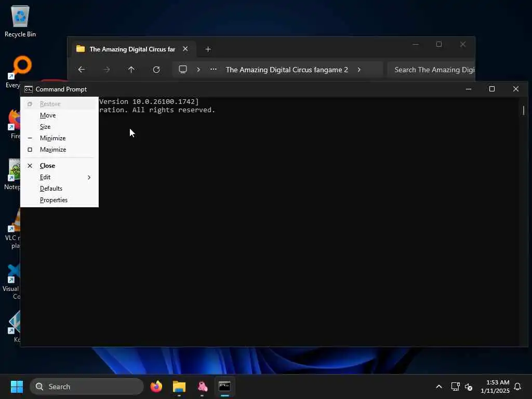
Task: Minimize the Command Prompt window
Action: click(x=469, y=89)
